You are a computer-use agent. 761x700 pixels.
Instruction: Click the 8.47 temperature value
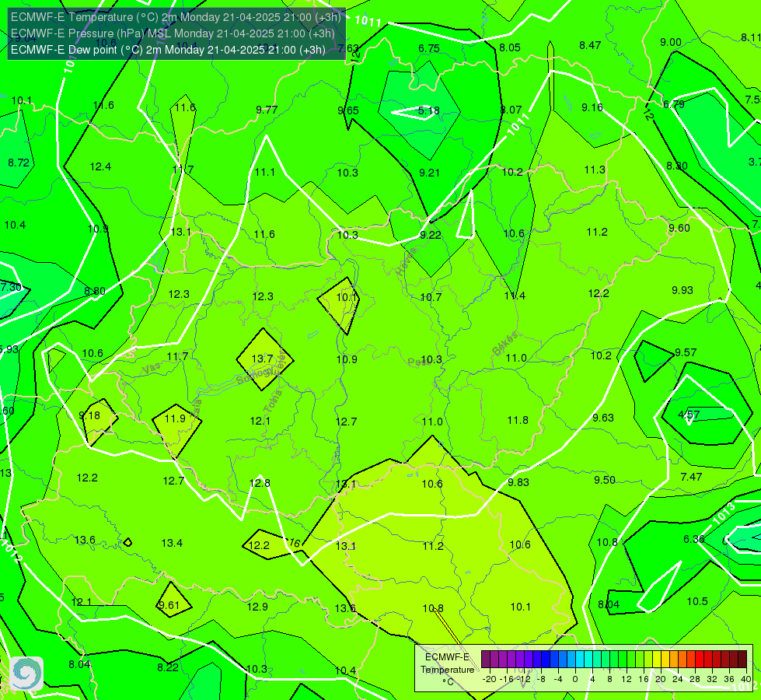click(590, 45)
